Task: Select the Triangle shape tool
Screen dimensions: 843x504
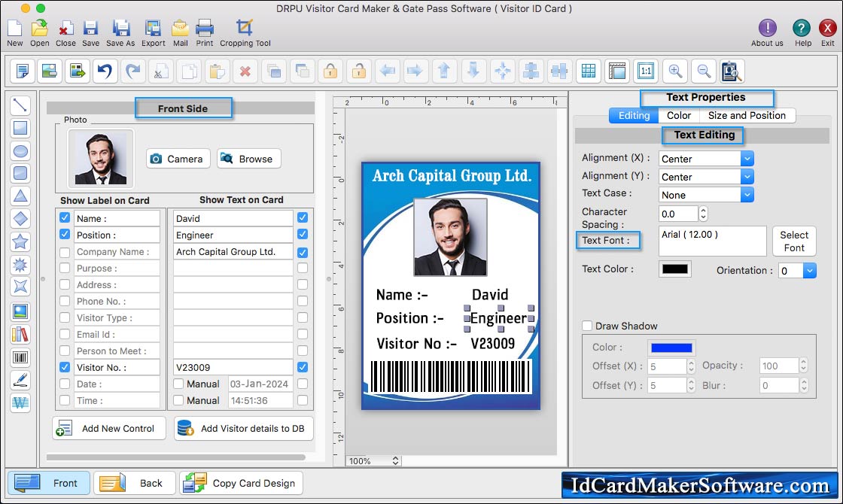Action: tap(20, 196)
